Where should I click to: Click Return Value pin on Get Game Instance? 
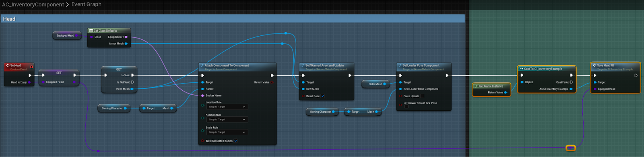click(506, 92)
